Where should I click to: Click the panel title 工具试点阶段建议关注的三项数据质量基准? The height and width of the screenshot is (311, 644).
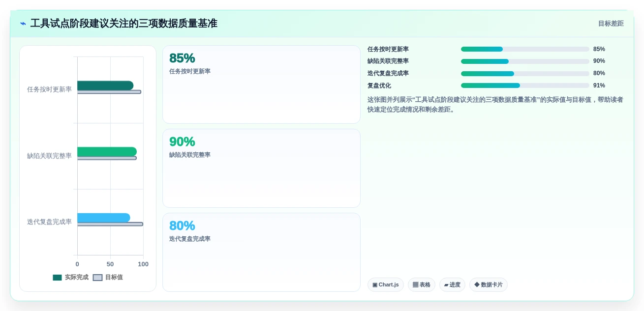pos(124,24)
